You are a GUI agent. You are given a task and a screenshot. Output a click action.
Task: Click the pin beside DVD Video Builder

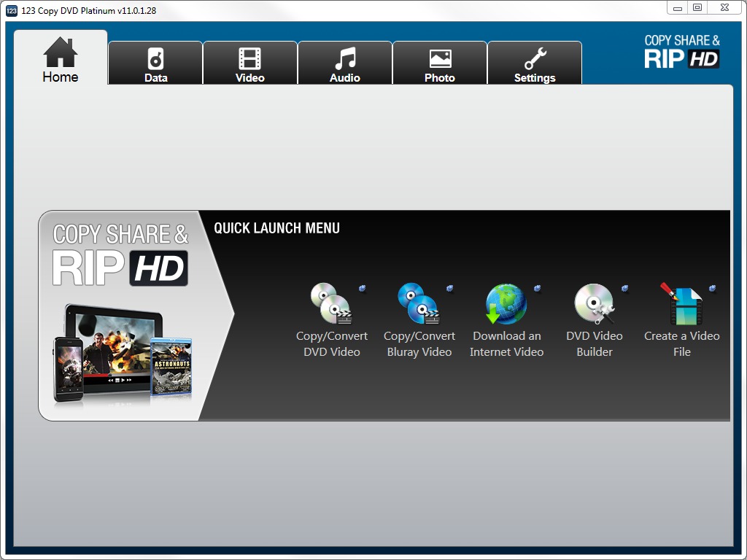(x=625, y=288)
